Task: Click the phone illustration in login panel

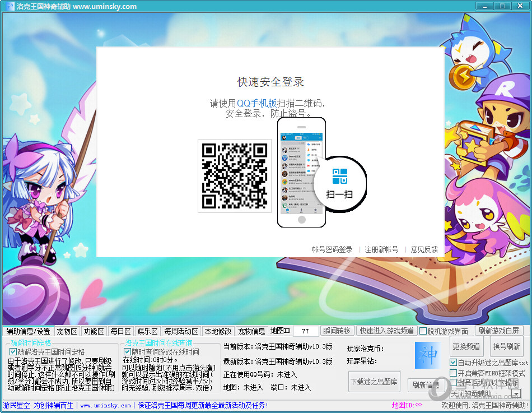Action: point(301,173)
